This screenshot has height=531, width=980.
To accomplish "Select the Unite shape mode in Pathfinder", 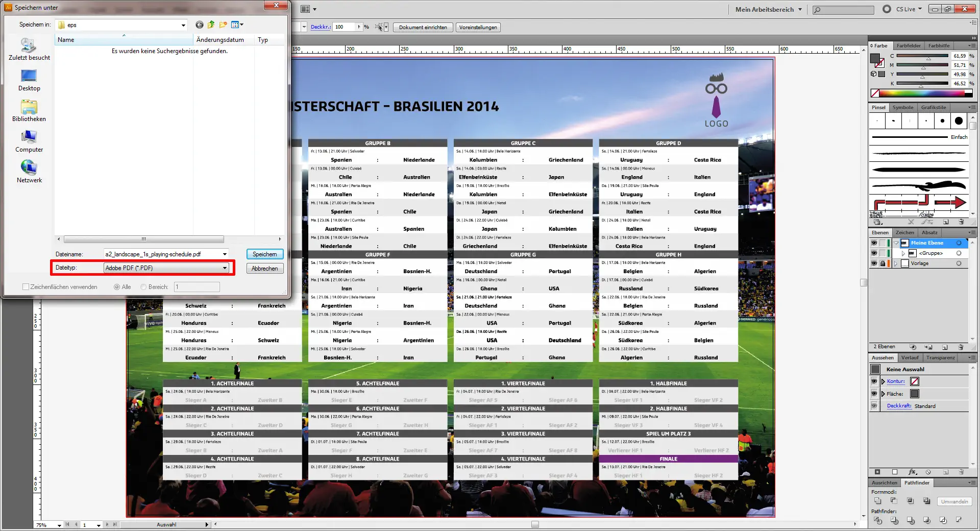I will click(878, 501).
